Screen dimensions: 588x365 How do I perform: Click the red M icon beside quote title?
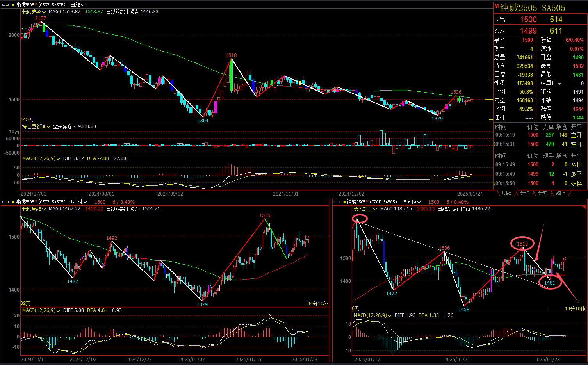tap(497, 6)
